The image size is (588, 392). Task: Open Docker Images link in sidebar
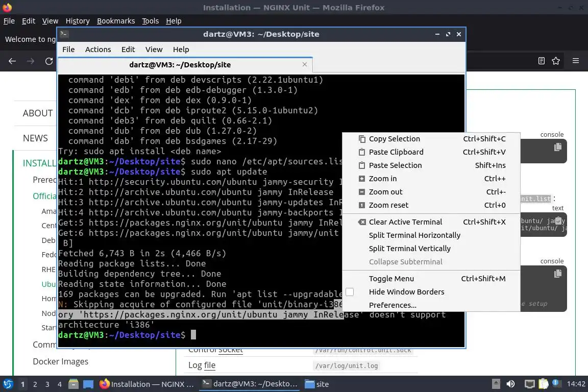coord(60,361)
